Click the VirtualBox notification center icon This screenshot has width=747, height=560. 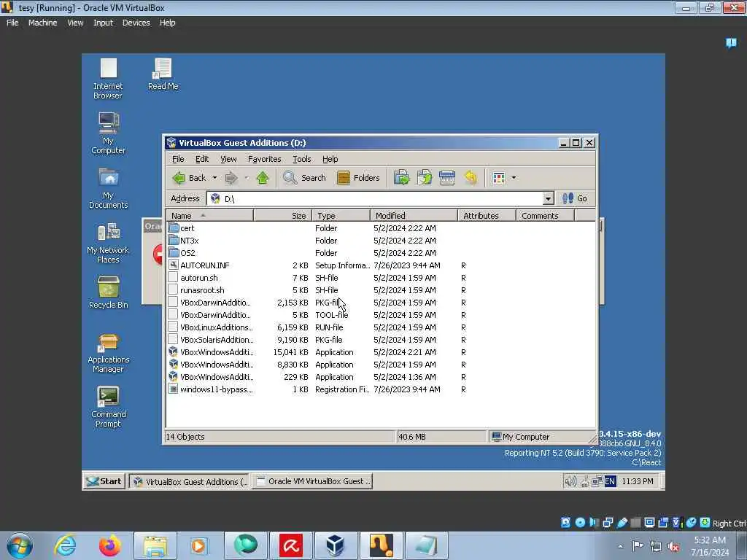point(731,43)
